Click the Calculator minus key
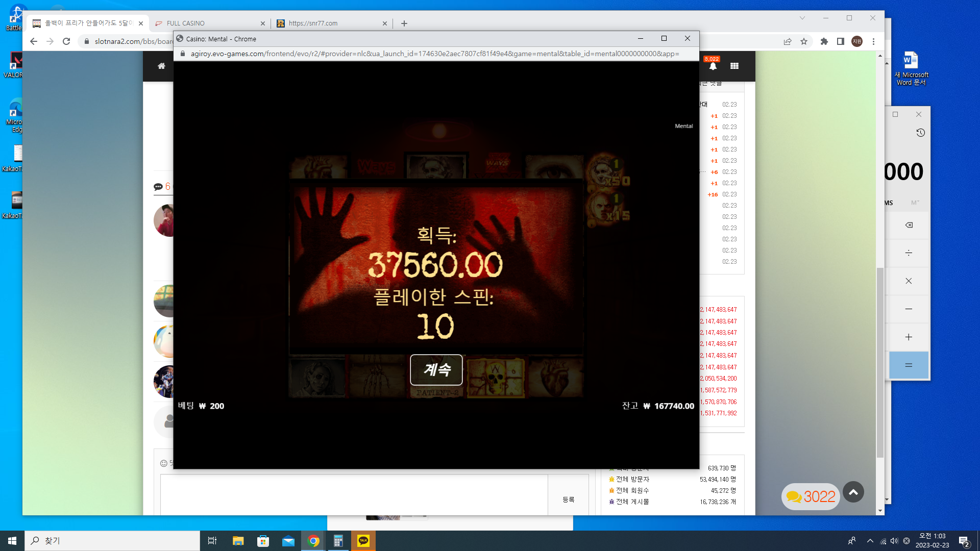980x551 pixels. point(909,309)
